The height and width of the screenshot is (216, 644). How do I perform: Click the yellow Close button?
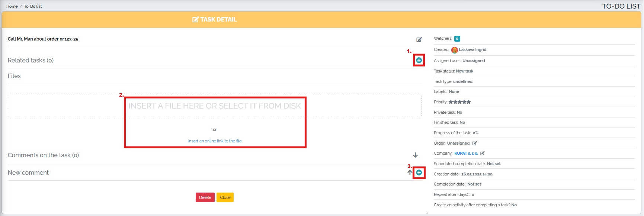pos(225,197)
